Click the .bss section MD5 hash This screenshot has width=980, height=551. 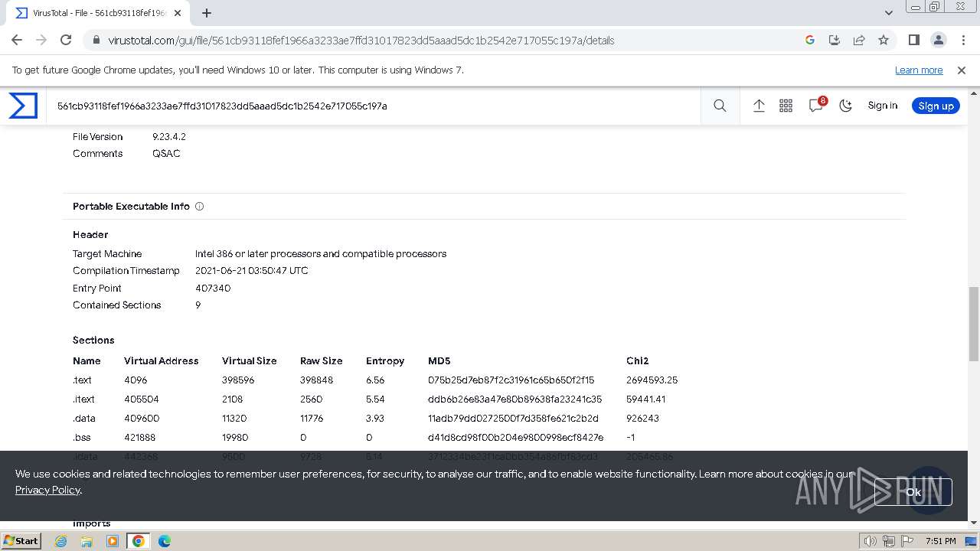[x=515, y=438]
